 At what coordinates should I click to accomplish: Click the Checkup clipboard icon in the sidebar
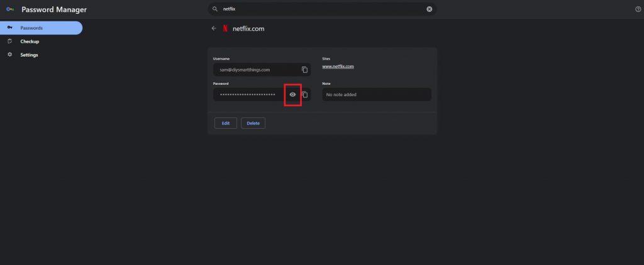tap(10, 41)
